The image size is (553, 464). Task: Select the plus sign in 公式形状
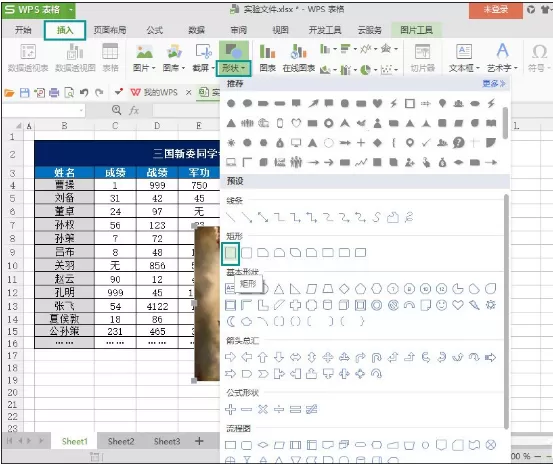pos(231,409)
